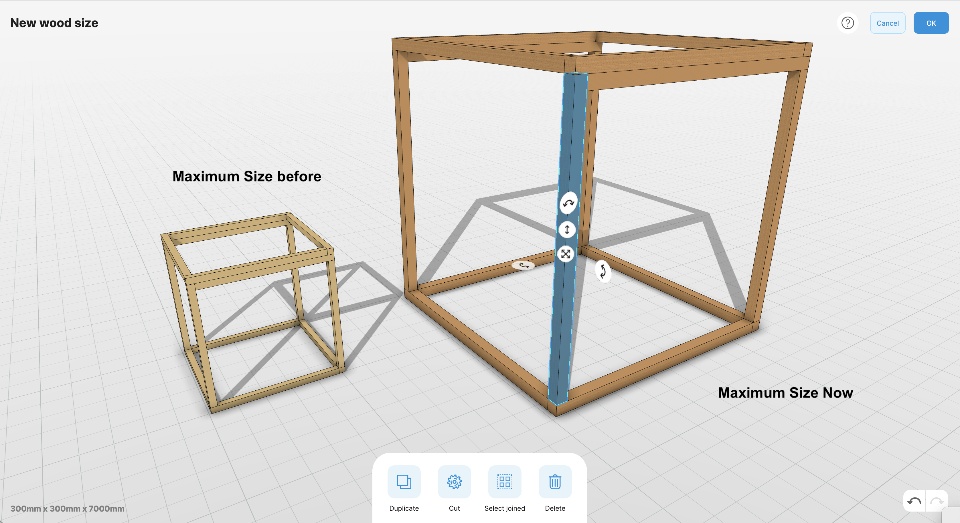Click the vertical up-down move handle
The width and height of the screenshot is (960, 523).
567,230
